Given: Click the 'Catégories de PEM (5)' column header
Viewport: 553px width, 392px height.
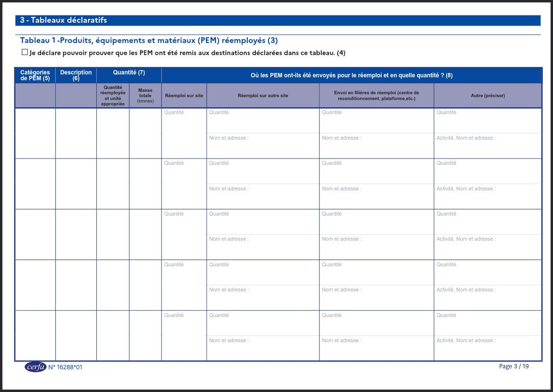Looking at the screenshot, I should click(x=35, y=75).
